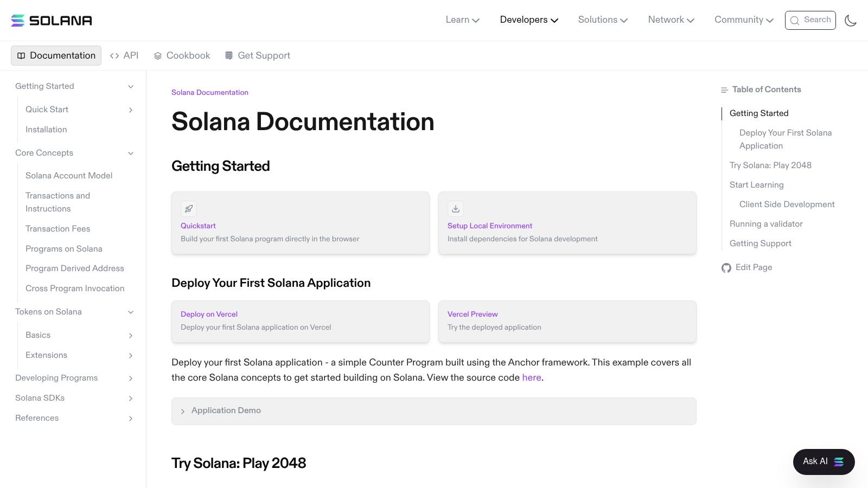Click the message icon beside Get Support

coord(229,56)
